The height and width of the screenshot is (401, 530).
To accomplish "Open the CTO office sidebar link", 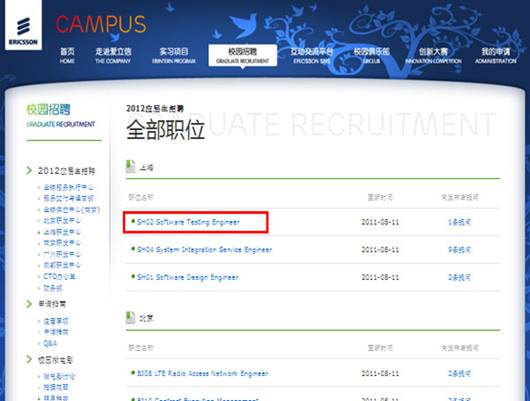I will [59, 276].
